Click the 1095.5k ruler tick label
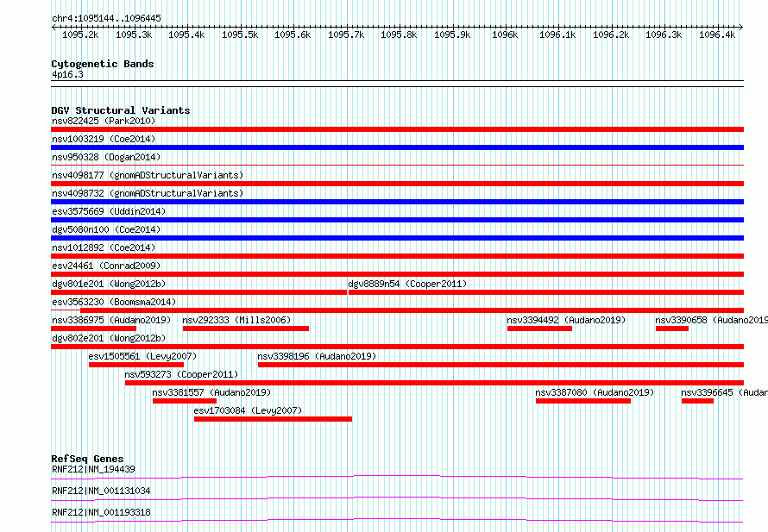Viewport: 768px width, 532px height. tap(240, 34)
